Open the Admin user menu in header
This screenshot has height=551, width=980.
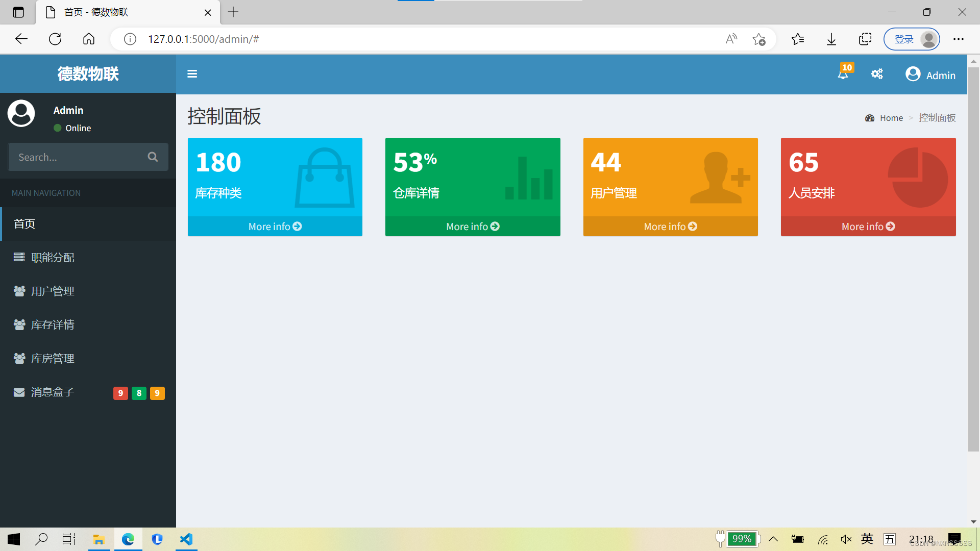pyautogui.click(x=930, y=74)
